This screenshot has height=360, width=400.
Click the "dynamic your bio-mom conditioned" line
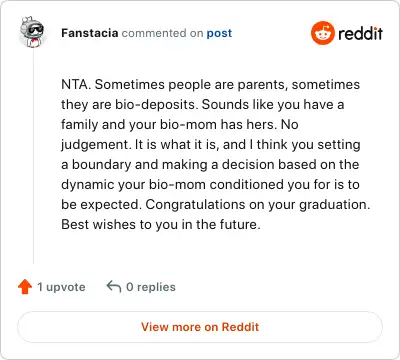pos(172,185)
